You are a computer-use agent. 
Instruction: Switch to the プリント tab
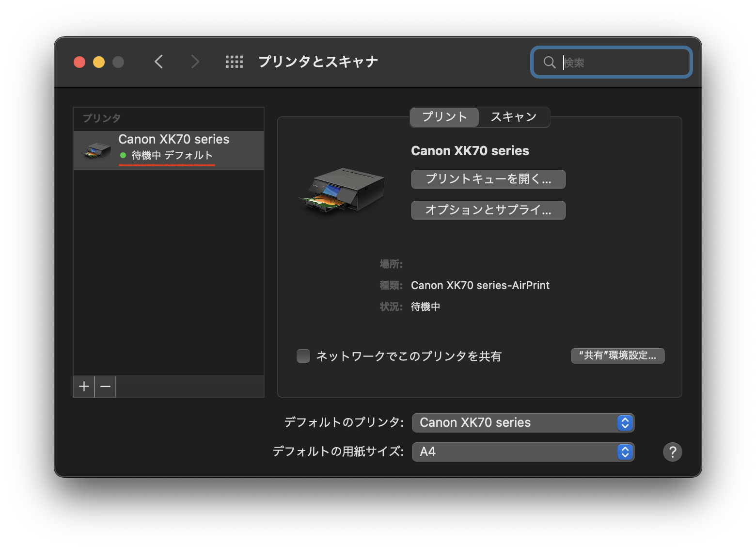pyautogui.click(x=444, y=117)
